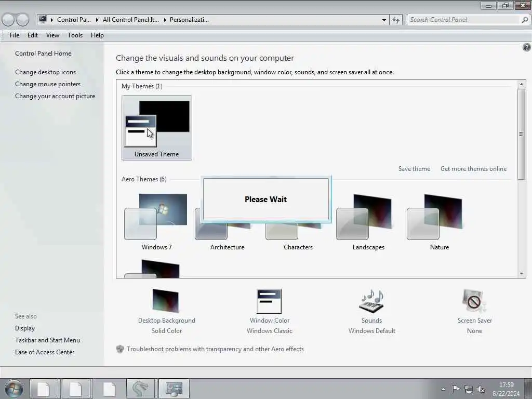Expand the arrow before Control Pa... breadcrumb
The image size is (532, 399).
[x=52, y=20]
